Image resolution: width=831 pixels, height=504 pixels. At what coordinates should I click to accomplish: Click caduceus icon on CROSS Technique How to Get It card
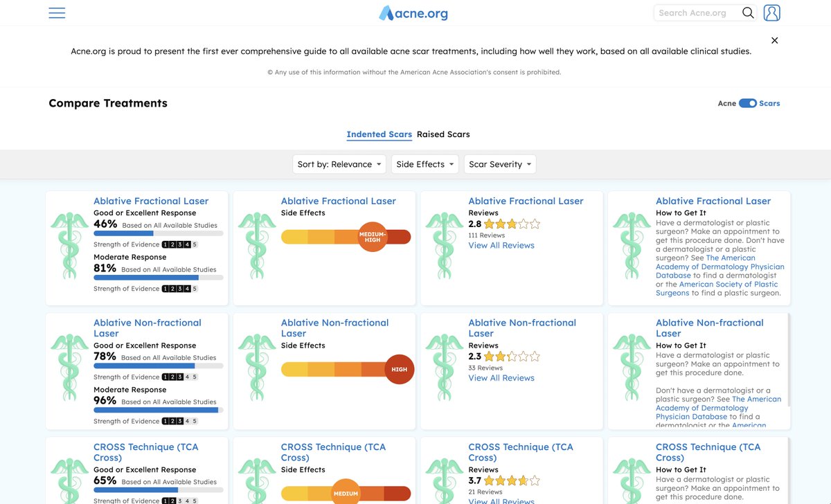pyautogui.click(x=632, y=481)
